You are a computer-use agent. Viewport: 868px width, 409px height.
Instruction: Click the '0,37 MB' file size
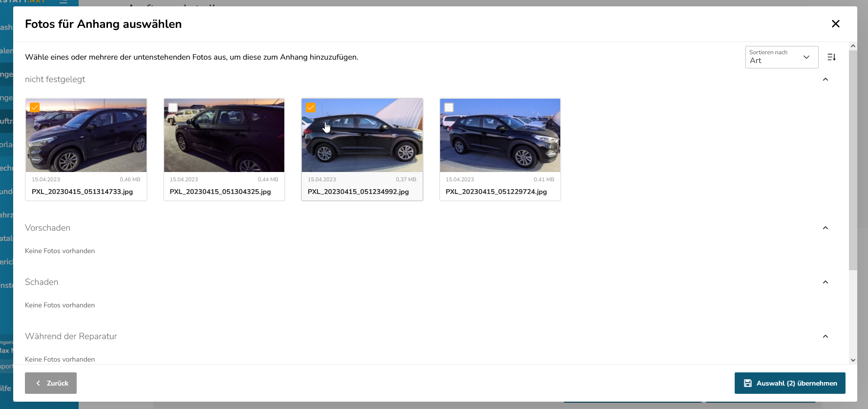coord(406,179)
